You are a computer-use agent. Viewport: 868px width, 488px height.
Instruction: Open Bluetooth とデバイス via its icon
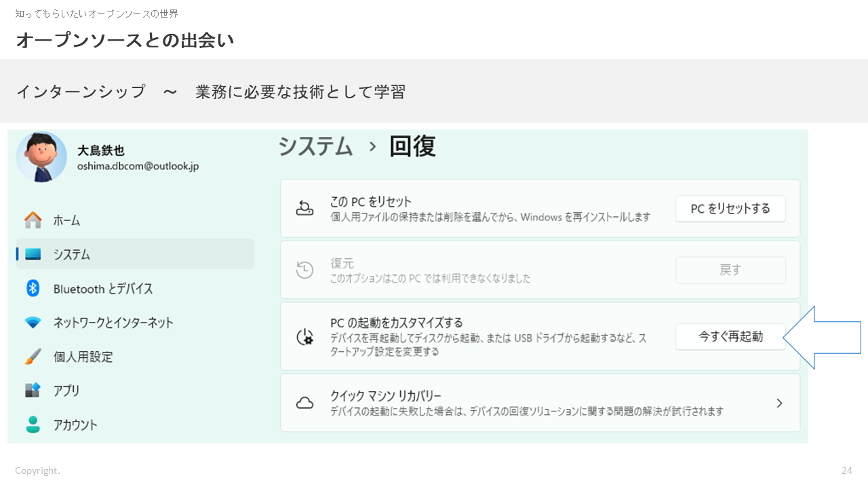click(33, 289)
